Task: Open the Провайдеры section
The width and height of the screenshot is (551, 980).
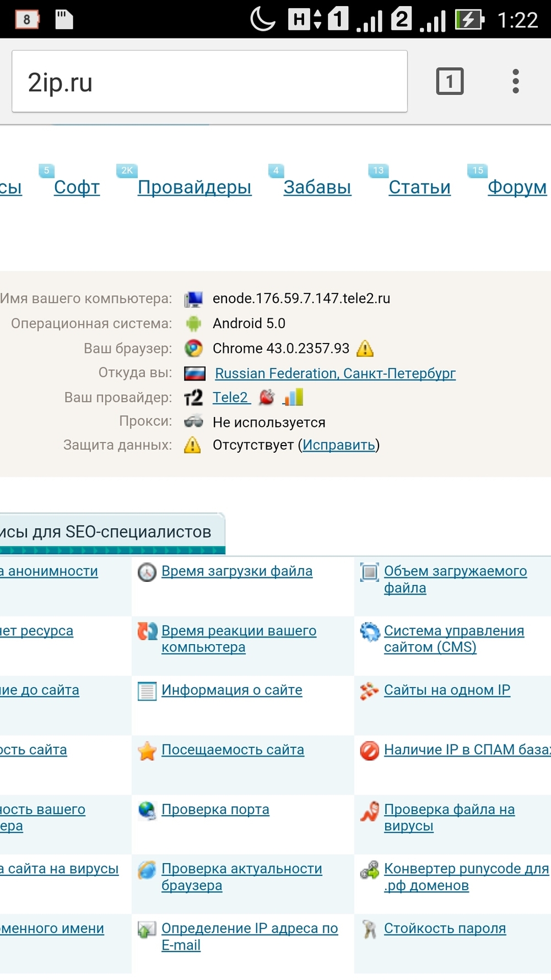Action: point(194,188)
